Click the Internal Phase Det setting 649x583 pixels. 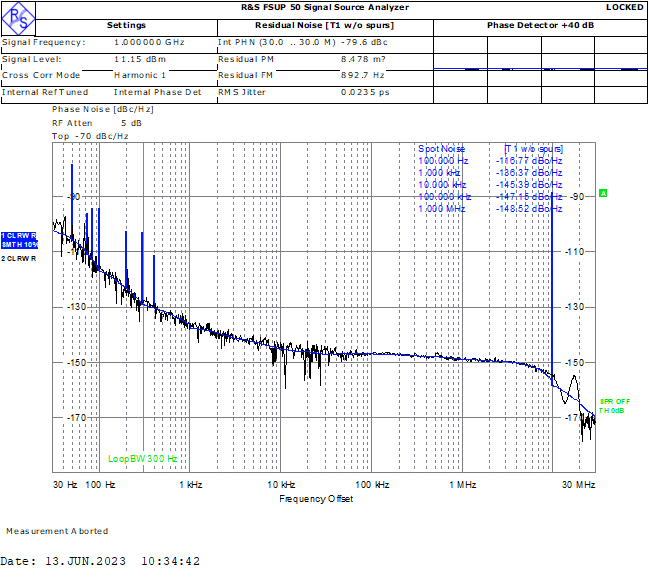(x=157, y=92)
